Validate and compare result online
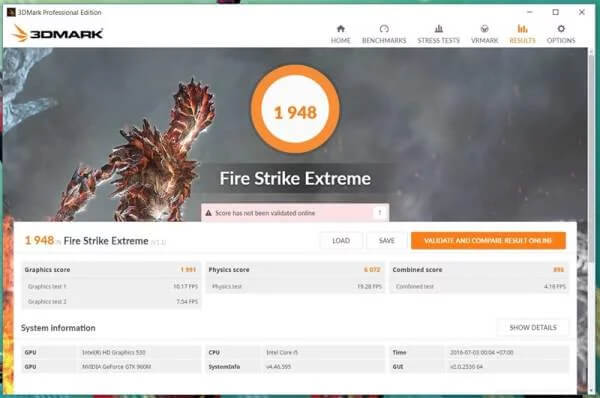 click(x=488, y=241)
